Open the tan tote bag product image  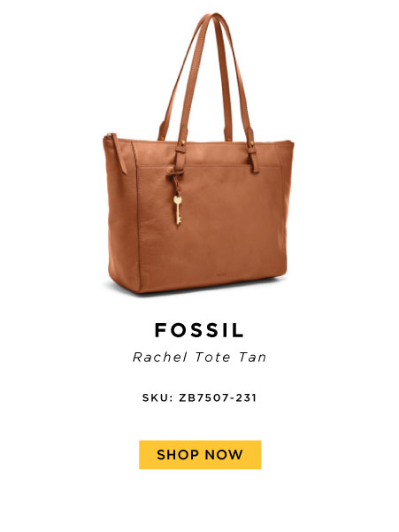pyautogui.click(x=198, y=152)
